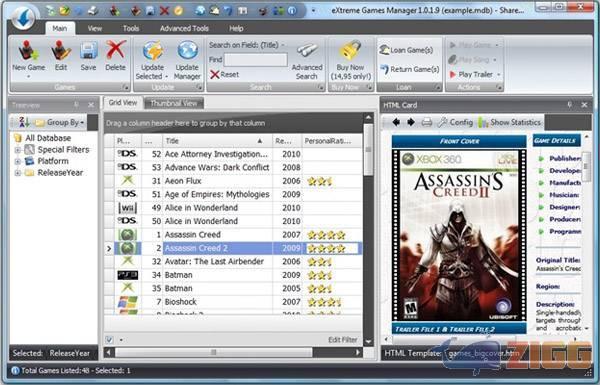The height and width of the screenshot is (385, 600).
Task: Toggle the filter checkbox below the grid
Action: tap(109, 339)
